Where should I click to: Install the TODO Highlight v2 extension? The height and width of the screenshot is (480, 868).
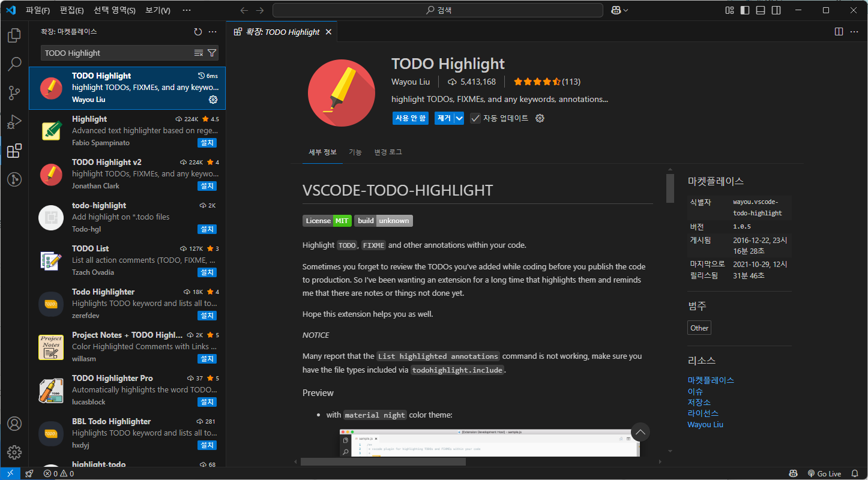coord(207,186)
